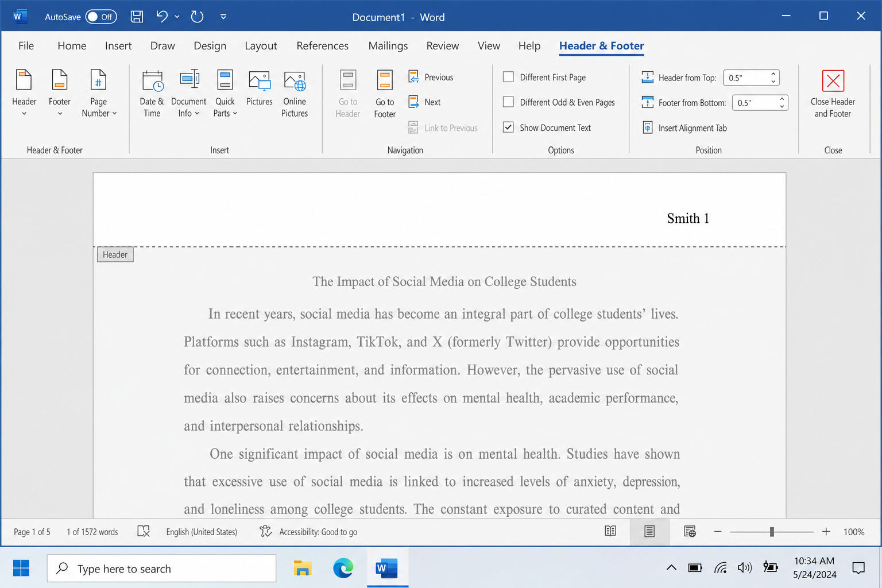Click the zoom out minus button

click(718, 532)
